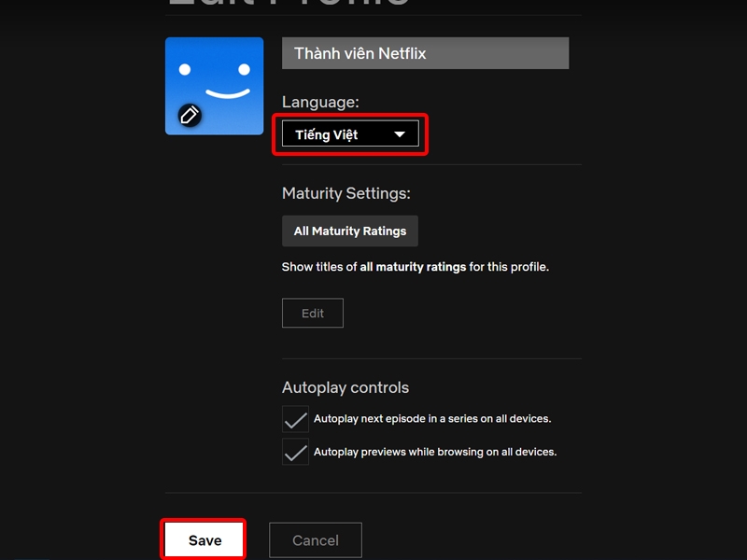Click 'Show titles of all maturity ratings' text
The width and height of the screenshot is (747, 560).
pos(416,267)
